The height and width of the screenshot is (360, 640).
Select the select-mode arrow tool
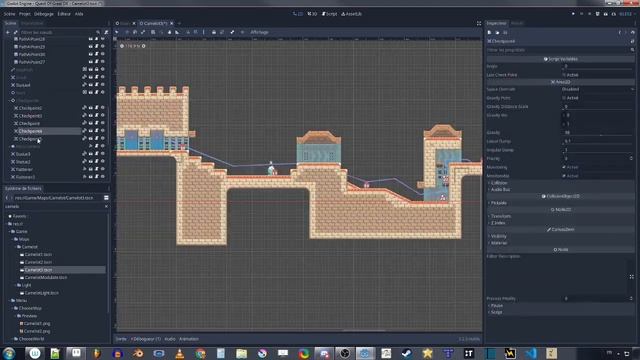tap(117, 32)
